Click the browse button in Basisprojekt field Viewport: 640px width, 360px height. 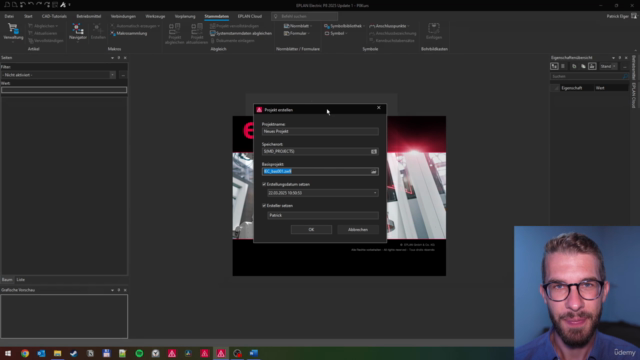pos(373,171)
